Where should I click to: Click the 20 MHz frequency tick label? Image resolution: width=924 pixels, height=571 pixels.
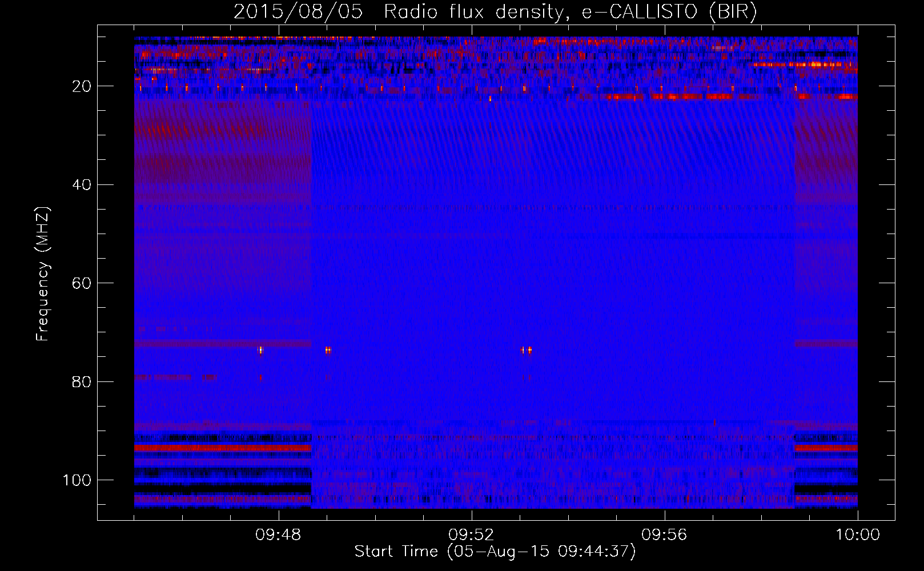click(82, 86)
